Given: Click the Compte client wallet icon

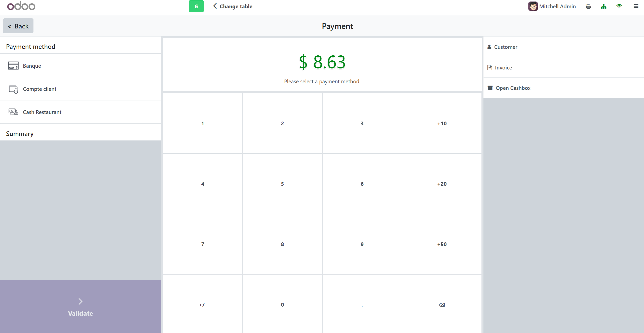Looking at the screenshot, I should (x=13, y=89).
